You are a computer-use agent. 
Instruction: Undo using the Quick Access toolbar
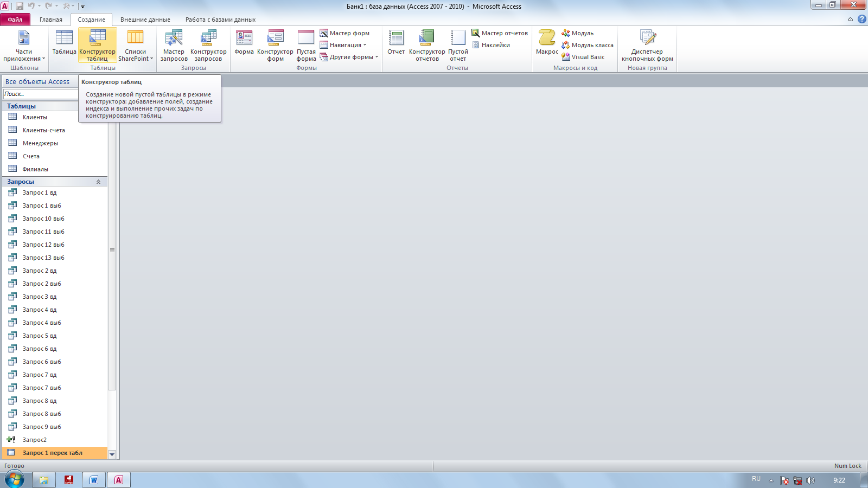[31, 6]
